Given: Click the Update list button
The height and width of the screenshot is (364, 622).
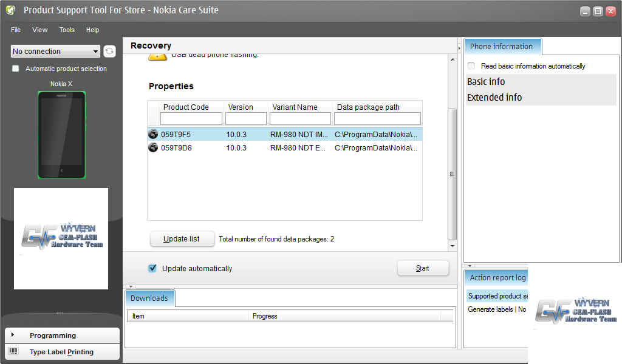Looking at the screenshot, I should pos(182,239).
